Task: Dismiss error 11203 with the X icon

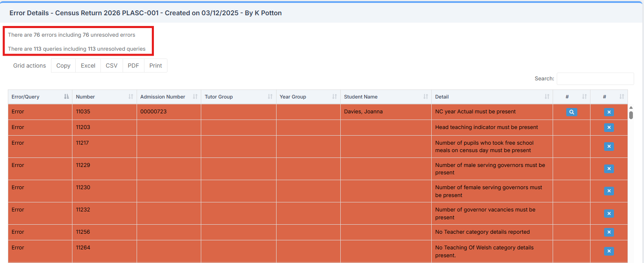Action: (609, 127)
